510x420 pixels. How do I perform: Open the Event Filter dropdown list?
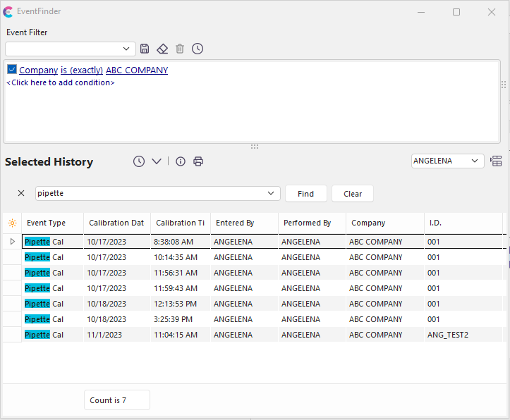[127, 49]
